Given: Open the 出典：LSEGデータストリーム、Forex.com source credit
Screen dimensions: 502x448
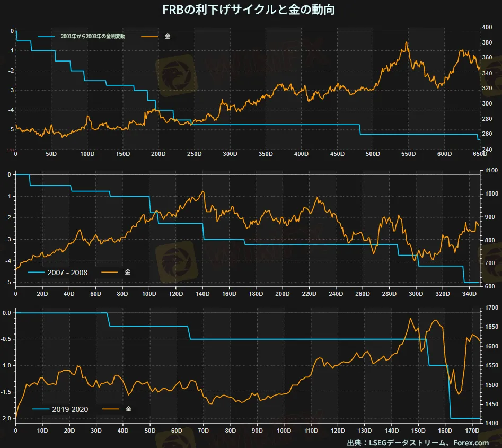Looking at the screenshot, I should (418, 442).
